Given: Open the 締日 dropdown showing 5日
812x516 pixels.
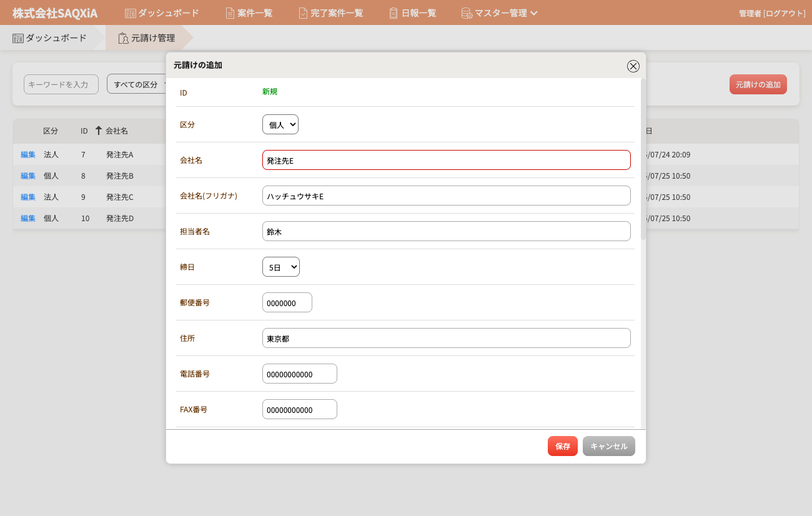Looking at the screenshot, I should click(x=281, y=267).
